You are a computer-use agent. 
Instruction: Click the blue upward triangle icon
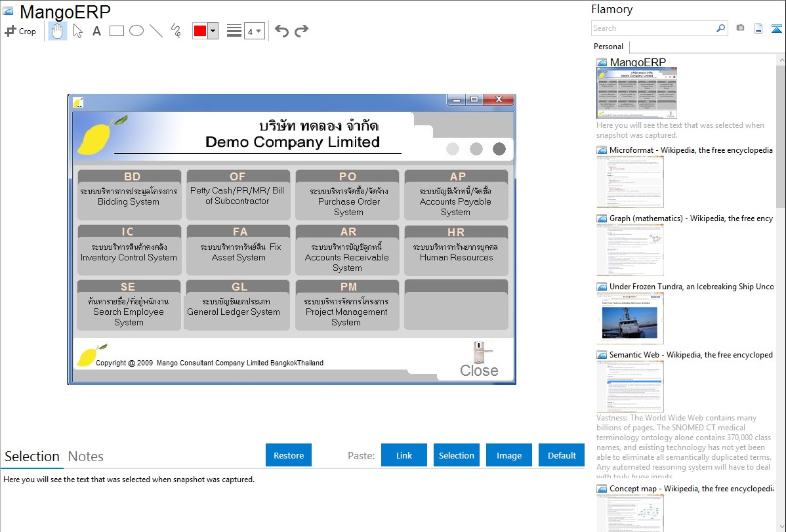tap(776, 28)
